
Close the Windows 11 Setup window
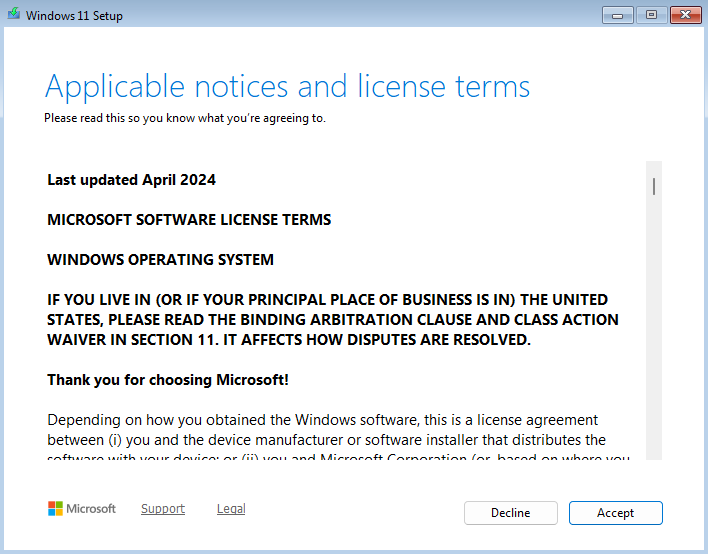point(685,15)
